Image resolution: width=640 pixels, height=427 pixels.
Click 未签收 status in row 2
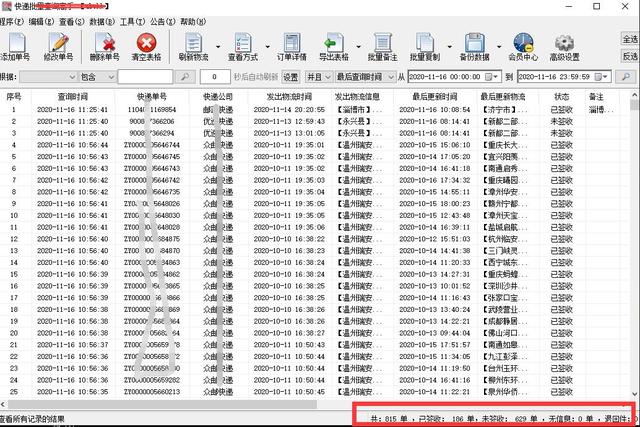pyautogui.click(x=562, y=122)
